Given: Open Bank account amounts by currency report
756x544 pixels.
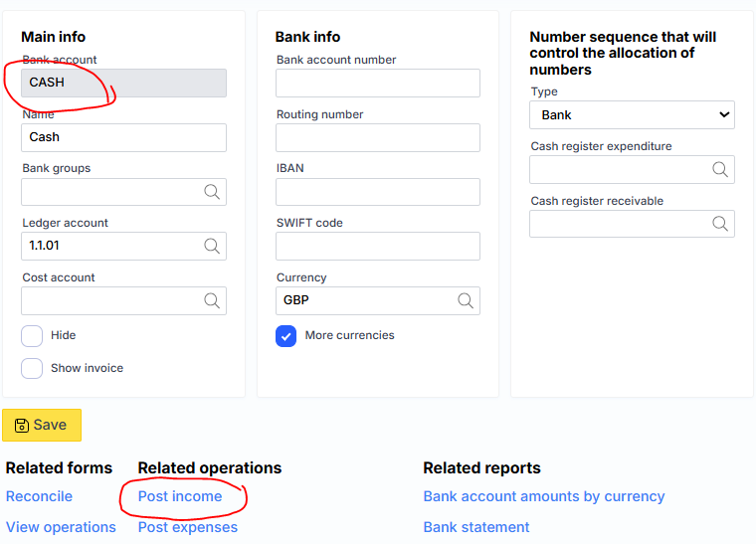Looking at the screenshot, I should (x=544, y=496).
